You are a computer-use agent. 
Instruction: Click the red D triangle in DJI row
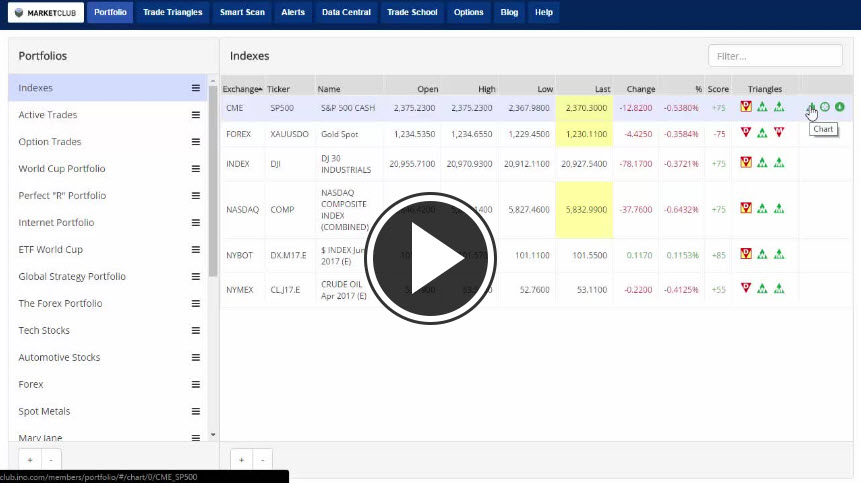[746, 162]
